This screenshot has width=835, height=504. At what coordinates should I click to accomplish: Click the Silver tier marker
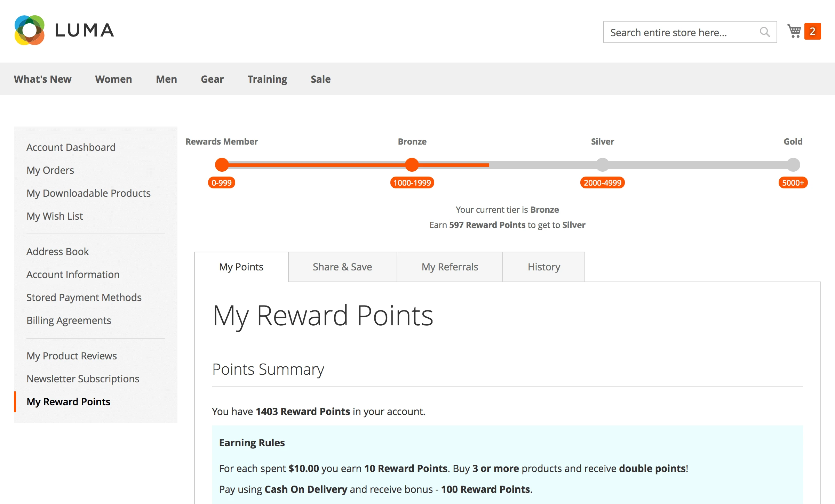[602, 165]
